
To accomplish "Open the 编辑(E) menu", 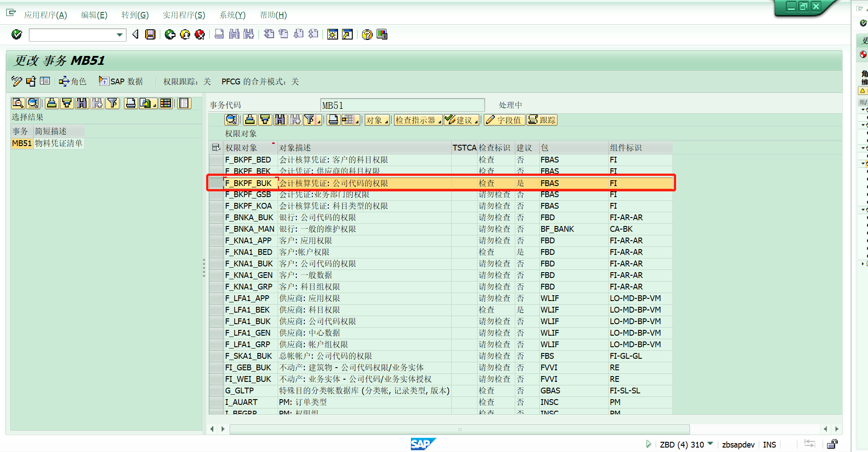I will click(94, 15).
